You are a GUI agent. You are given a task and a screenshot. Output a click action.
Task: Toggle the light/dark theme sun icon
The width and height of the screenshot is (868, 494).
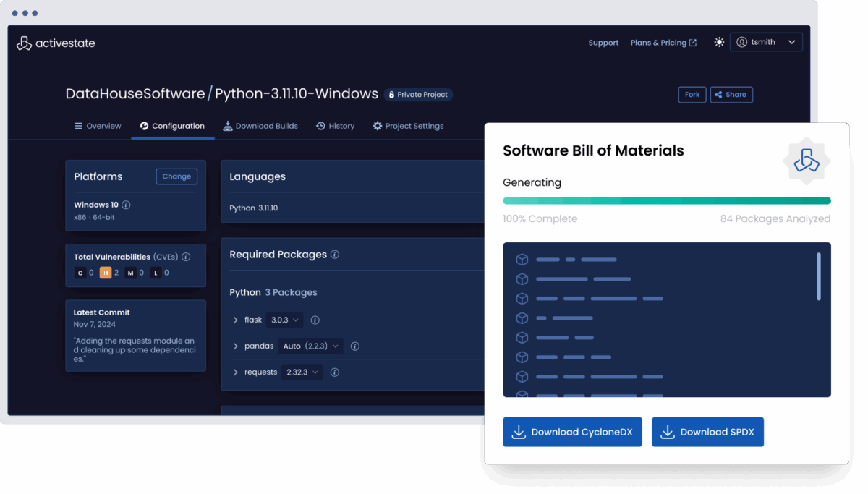(719, 43)
